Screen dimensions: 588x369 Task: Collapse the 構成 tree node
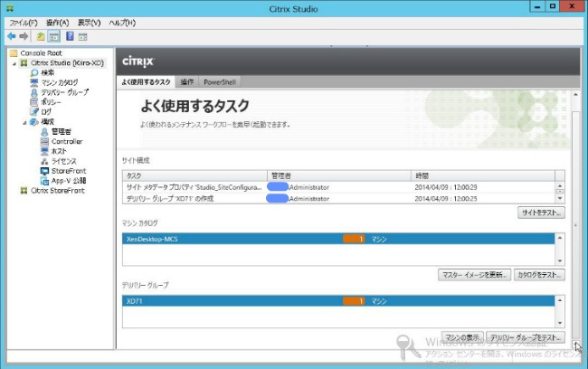pos(24,122)
